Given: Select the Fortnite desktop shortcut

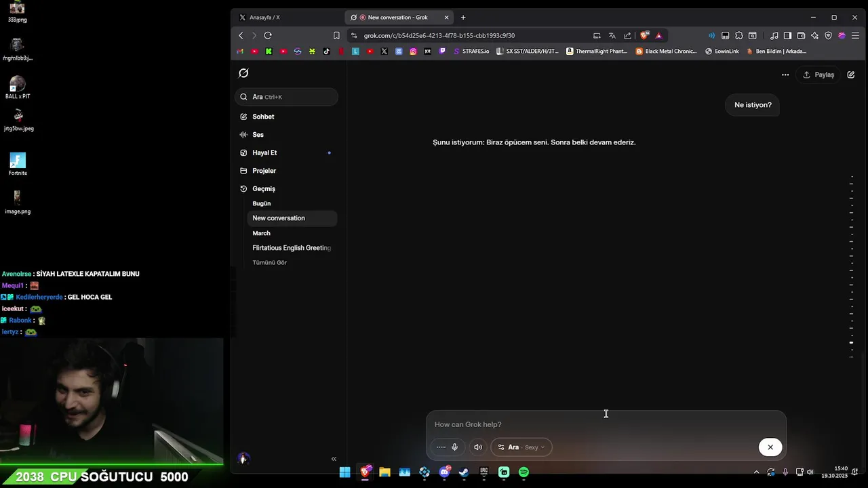Looking at the screenshot, I should tap(18, 164).
